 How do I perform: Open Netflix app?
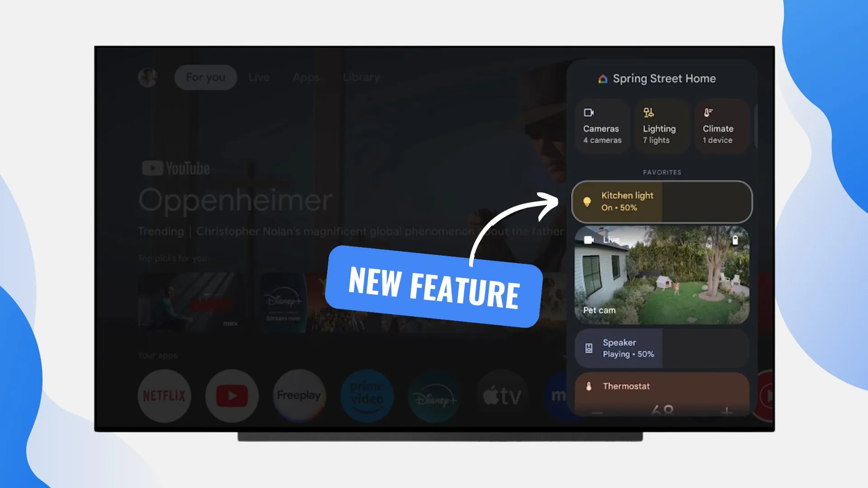pyautogui.click(x=165, y=395)
